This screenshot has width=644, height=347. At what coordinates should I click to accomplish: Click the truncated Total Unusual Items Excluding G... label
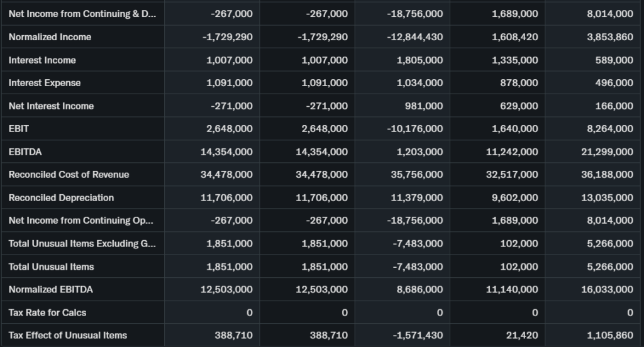click(x=82, y=244)
